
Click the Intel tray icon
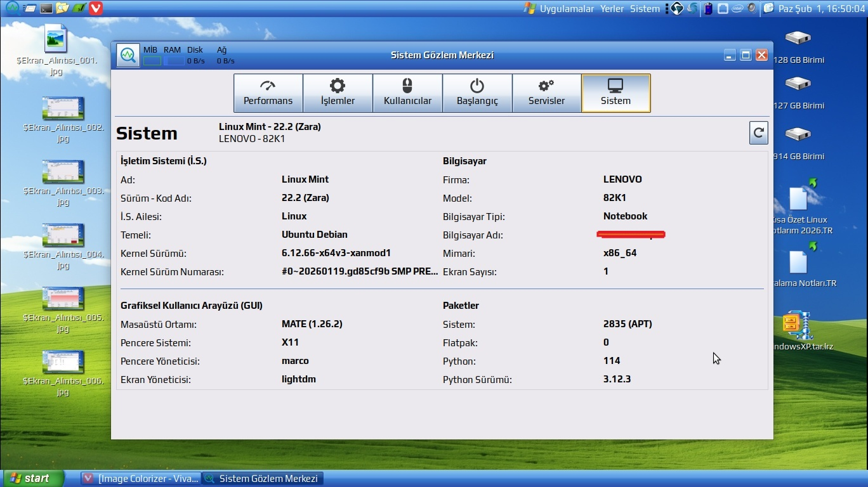(x=737, y=9)
